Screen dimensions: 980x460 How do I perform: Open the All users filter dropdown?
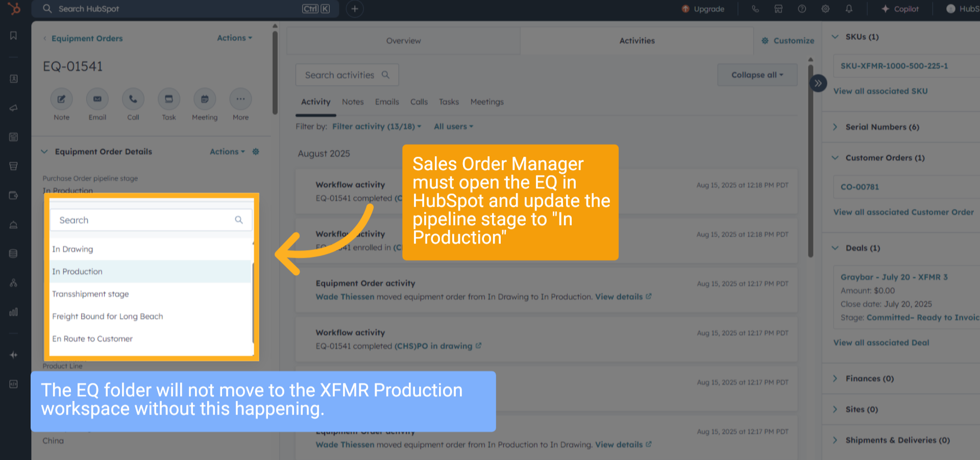tap(454, 127)
